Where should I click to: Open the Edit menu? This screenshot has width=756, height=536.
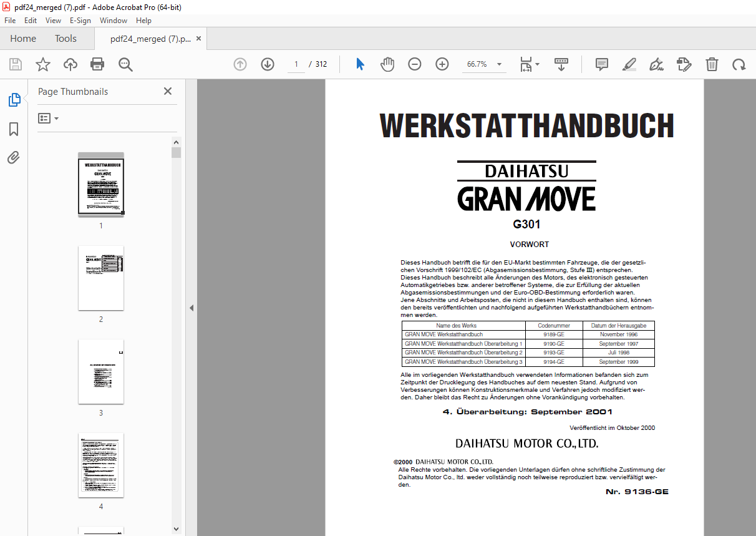click(x=31, y=21)
